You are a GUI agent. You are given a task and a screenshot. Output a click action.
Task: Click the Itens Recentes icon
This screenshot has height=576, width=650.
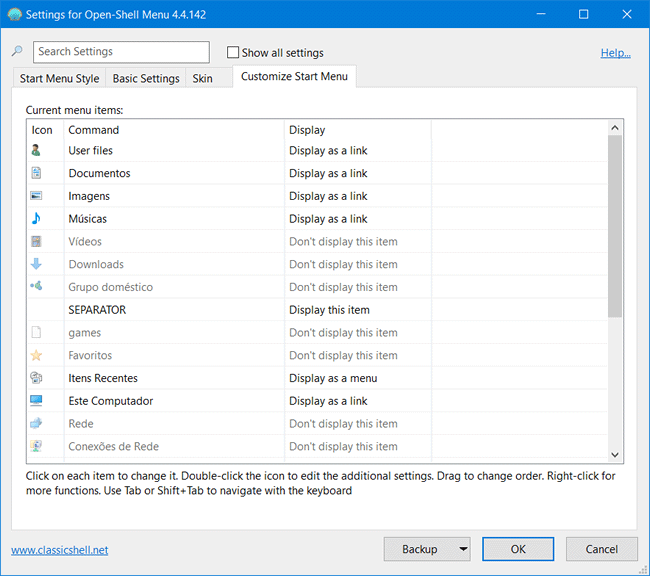(x=36, y=379)
